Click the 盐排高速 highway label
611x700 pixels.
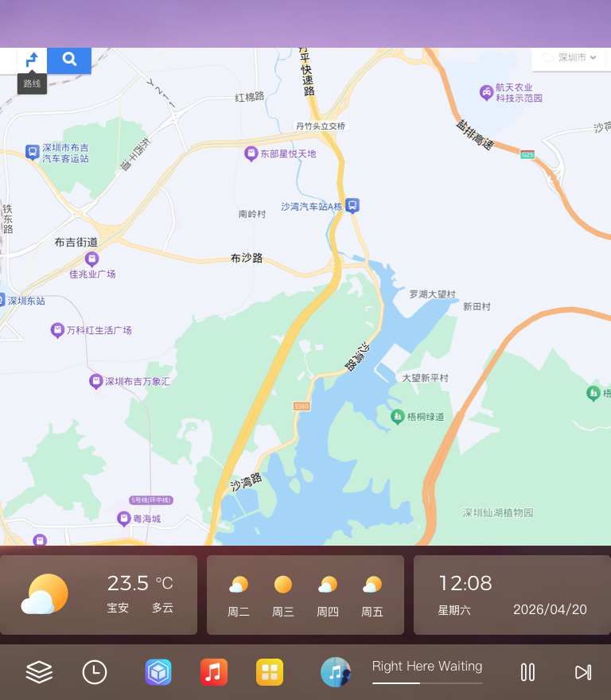coord(475,134)
